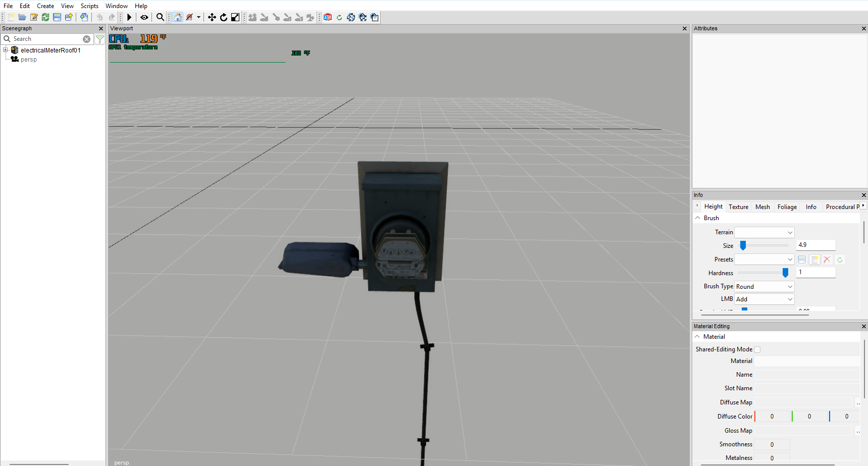
Task: Select the Scale tool
Action: pyautogui.click(x=235, y=17)
